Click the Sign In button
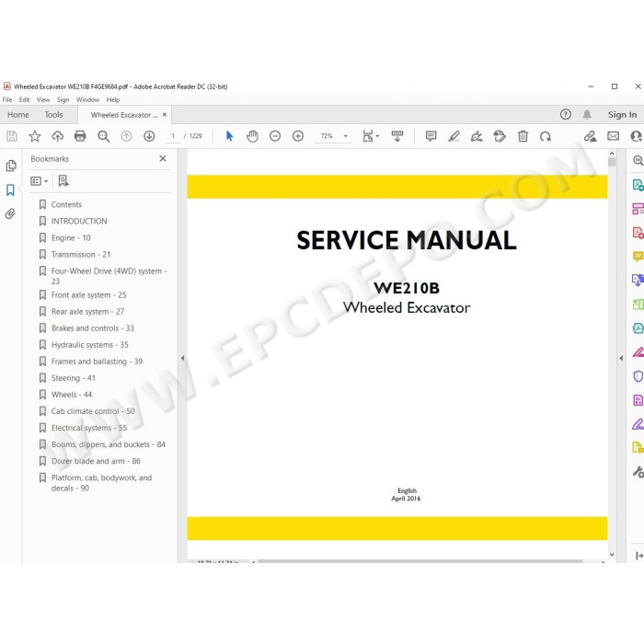The height and width of the screenshot is (644, 644). click(622, 115)
